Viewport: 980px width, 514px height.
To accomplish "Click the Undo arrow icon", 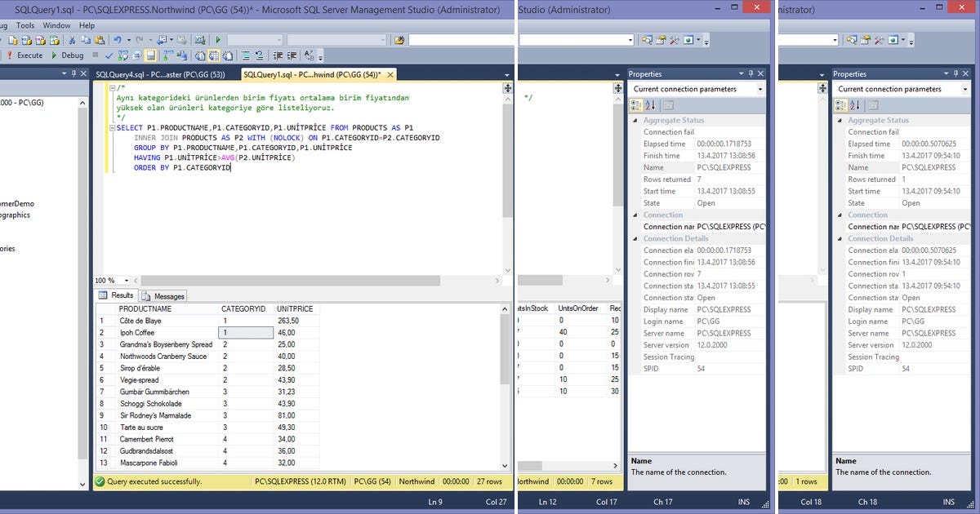I will (118, 40).
